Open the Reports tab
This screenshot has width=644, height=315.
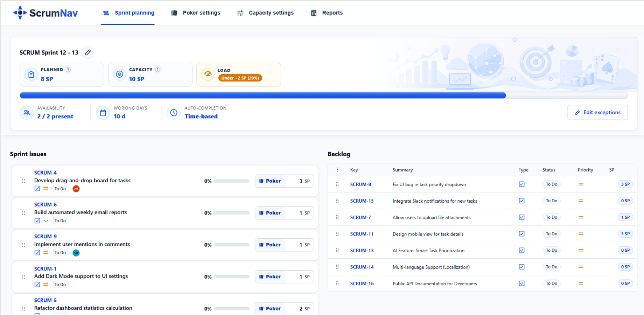pyautogui.click(x=327, y=13)
